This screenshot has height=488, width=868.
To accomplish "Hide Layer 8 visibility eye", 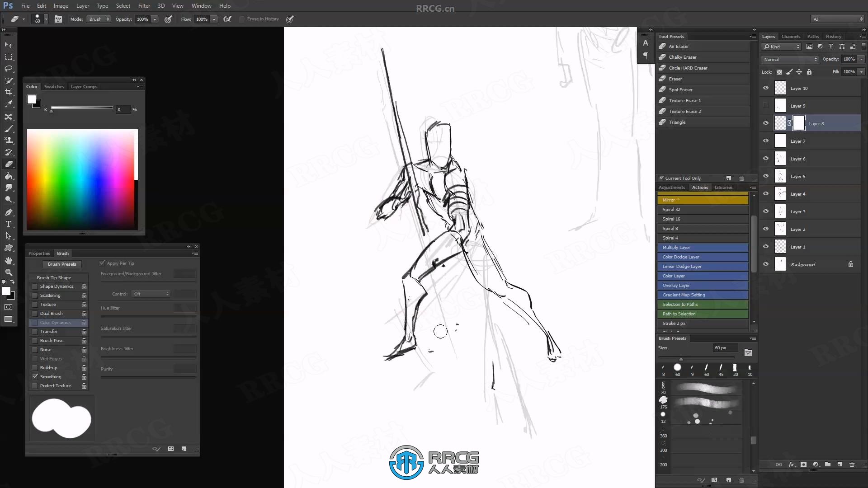I will point(766,123).
